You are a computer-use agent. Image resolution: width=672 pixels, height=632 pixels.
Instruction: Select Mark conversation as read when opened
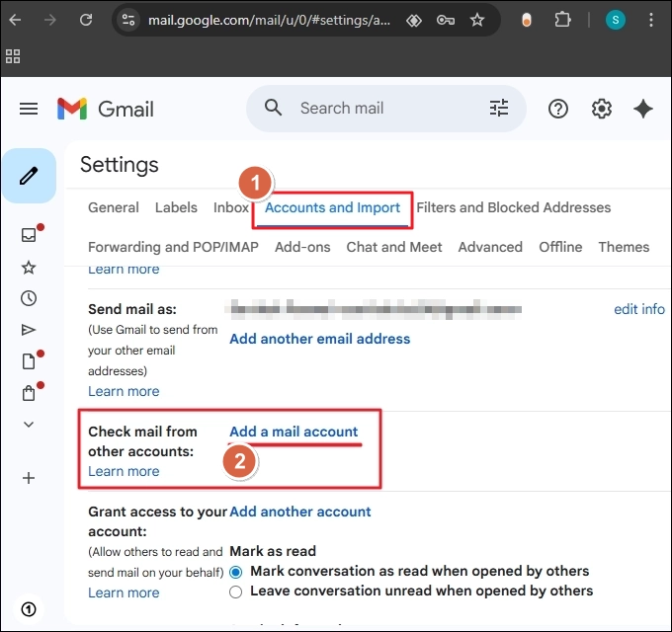tap(236, 572)
